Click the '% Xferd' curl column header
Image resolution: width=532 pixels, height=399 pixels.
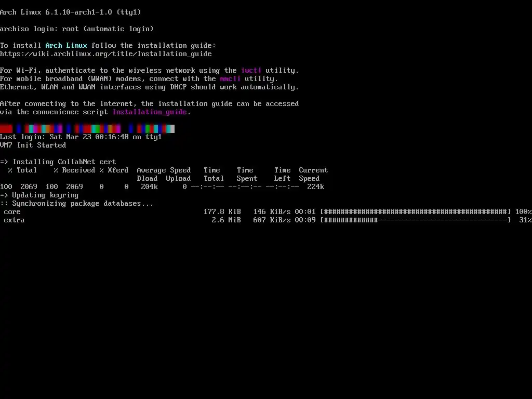(114, 170)
